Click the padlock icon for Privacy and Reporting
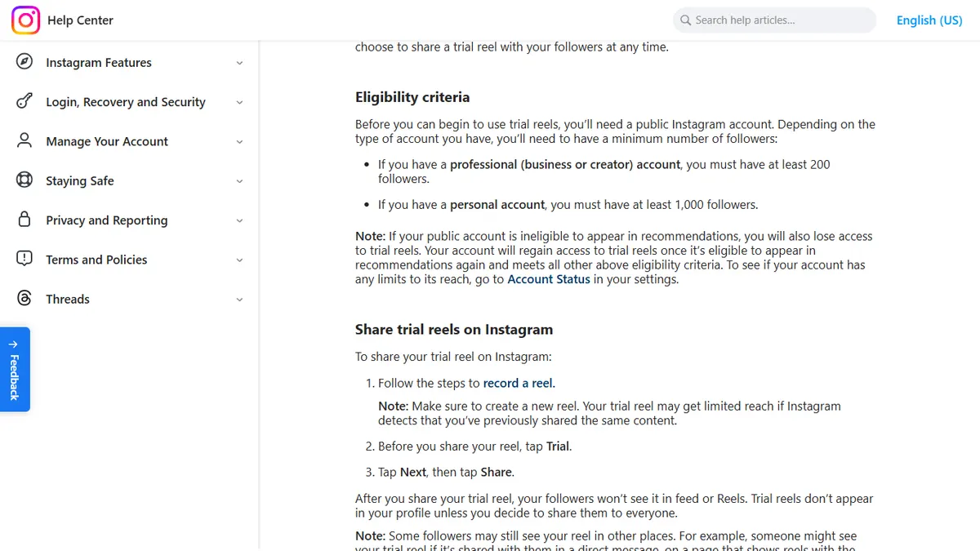The height and width of the screenshot is (551, 980). click(24, 220)
